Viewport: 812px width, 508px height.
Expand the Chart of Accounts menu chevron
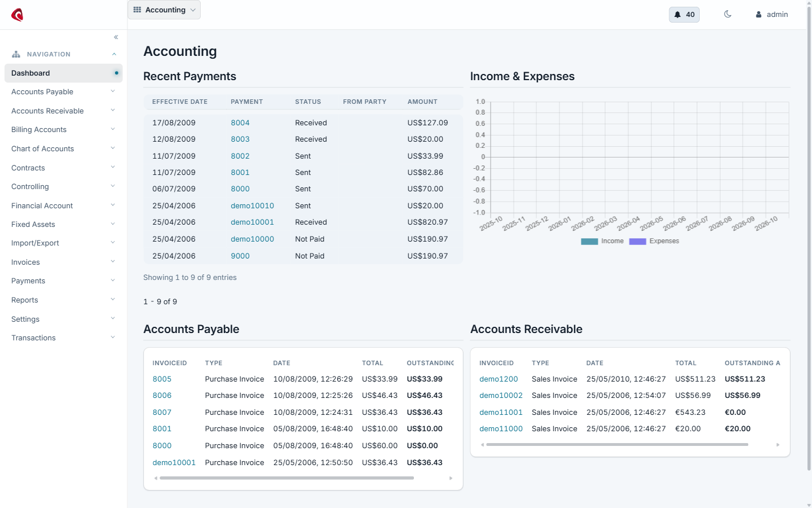click(x=113, y=148)
